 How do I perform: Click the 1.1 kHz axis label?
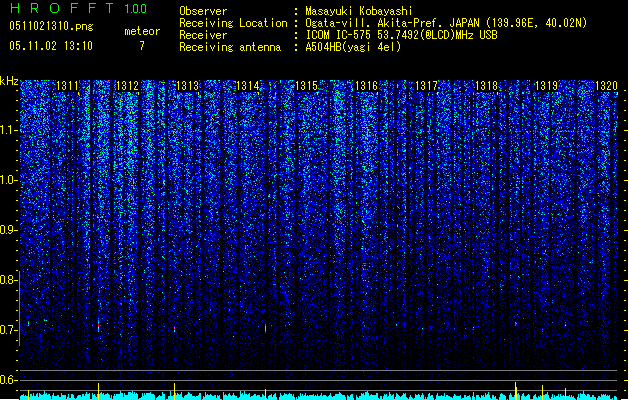tap(8, 130)
